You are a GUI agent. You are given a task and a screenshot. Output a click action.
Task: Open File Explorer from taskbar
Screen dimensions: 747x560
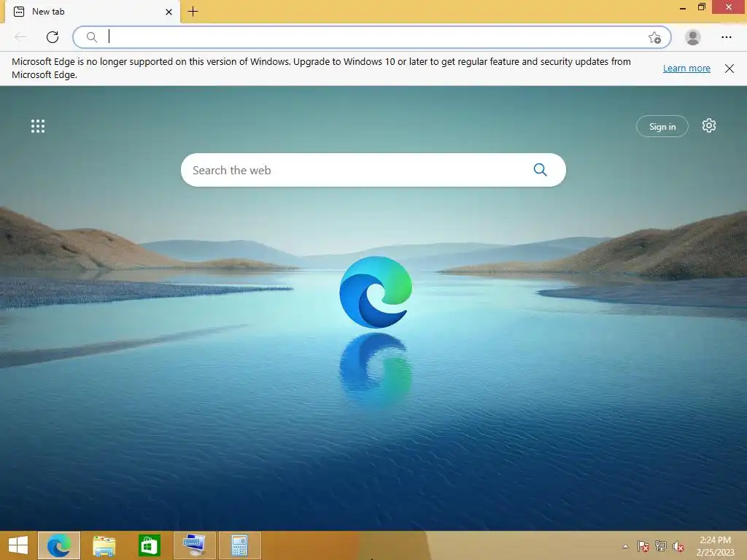pyautogui.click(x=104, y=545)
